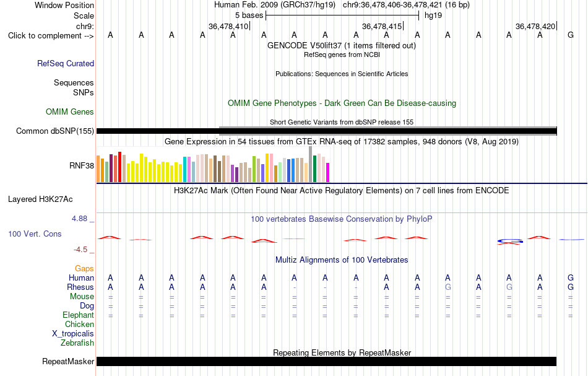The image size is (588, 376).
Task: Click 'Short Genetic Variants from dbSNP release 155'
Action: click(x=342, y=122)
